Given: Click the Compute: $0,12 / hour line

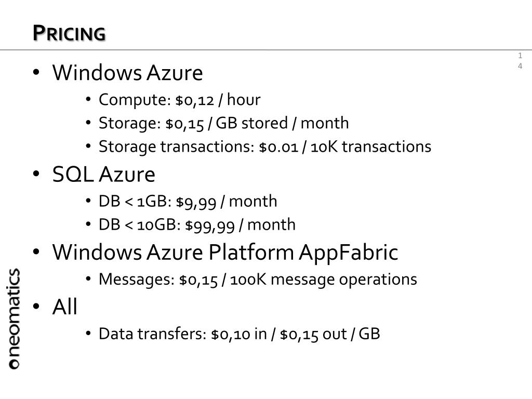Looking at the screenshot, I should pos(179,100).
